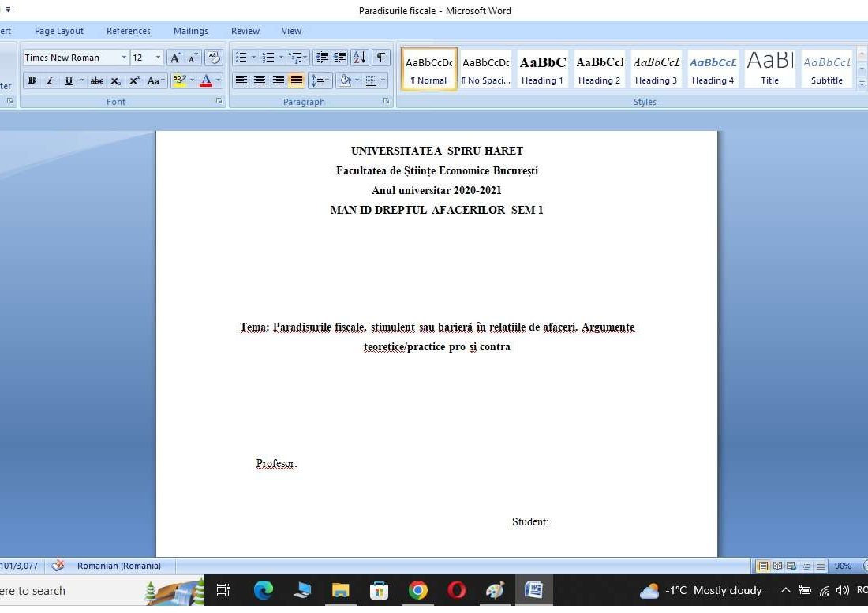Open the font size dropdown
Viewport: 868px width, 613px height.
(158, 58)
